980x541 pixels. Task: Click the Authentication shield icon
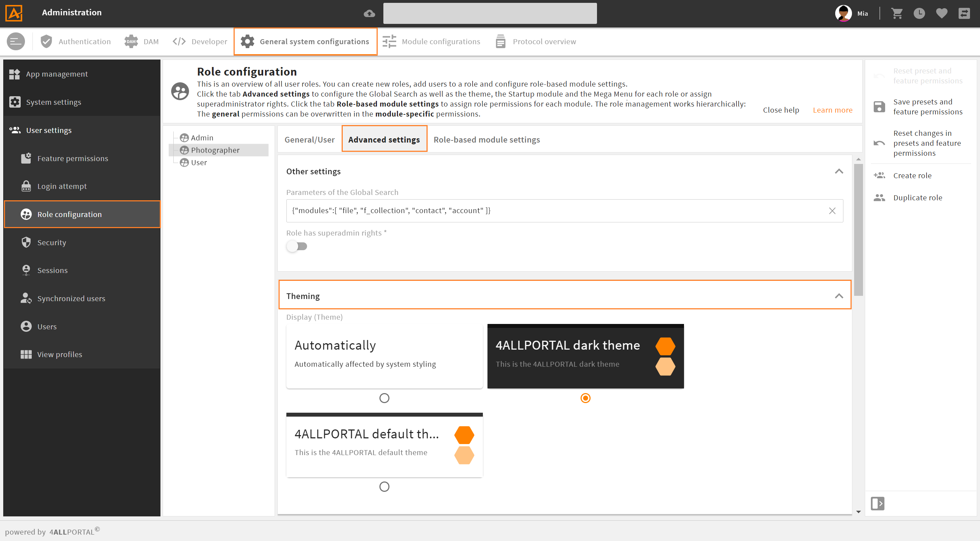46,41
